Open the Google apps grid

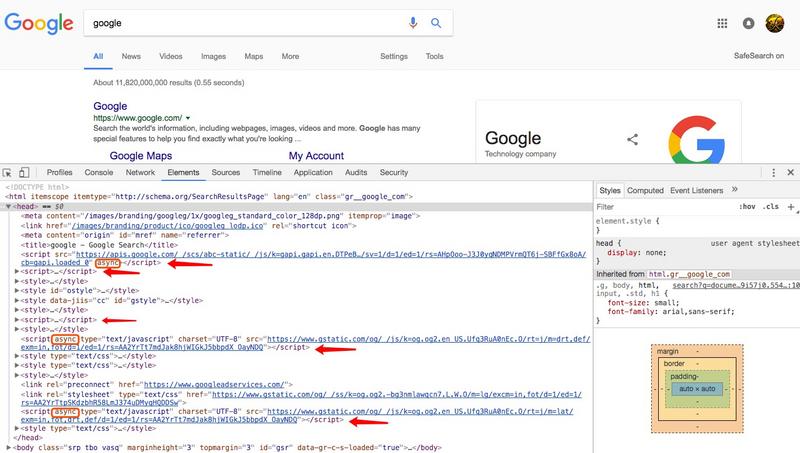pyautogui.click(x=722, y=23)
